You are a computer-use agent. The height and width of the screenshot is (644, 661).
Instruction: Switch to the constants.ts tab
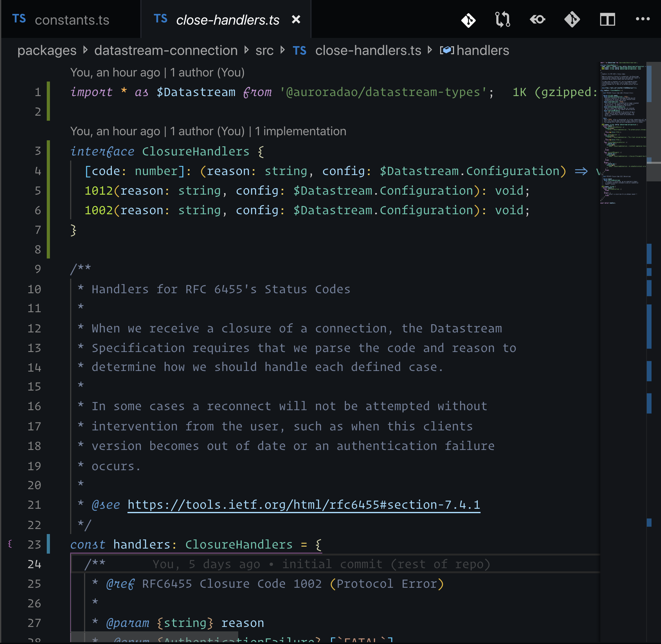[72, 20]
